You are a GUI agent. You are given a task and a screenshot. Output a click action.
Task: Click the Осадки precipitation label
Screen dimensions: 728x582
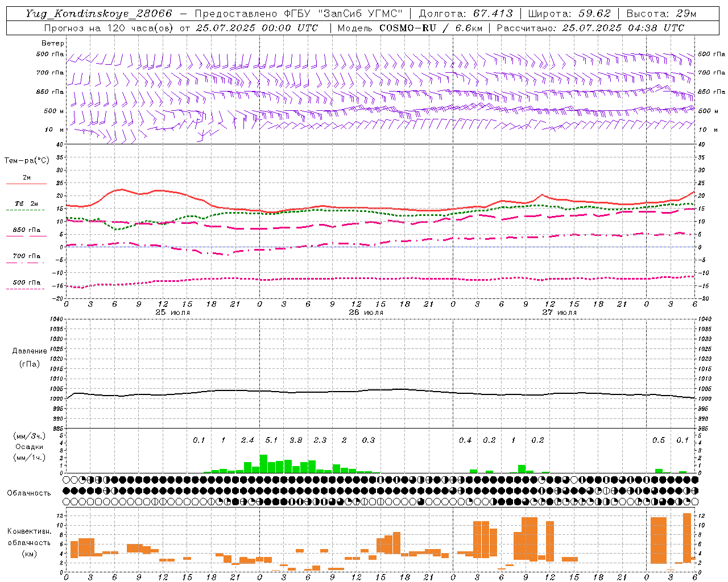(x=29, y=447)
